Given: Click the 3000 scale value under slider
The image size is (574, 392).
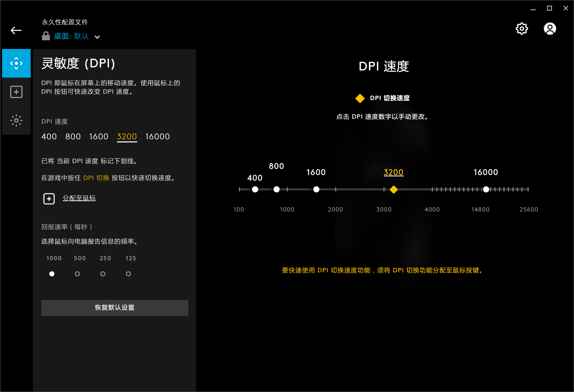Looking at the screenshot, I should pyautogui.click(x=384, y=210).
